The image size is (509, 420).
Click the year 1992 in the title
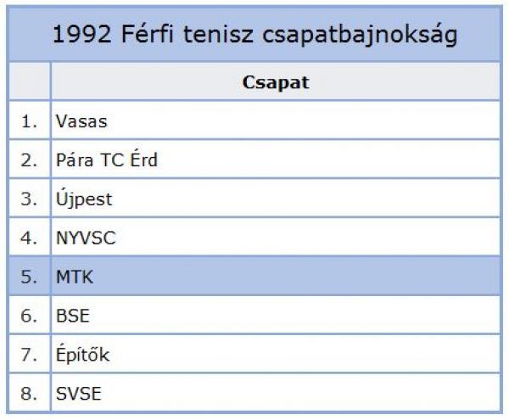[81, 34]
